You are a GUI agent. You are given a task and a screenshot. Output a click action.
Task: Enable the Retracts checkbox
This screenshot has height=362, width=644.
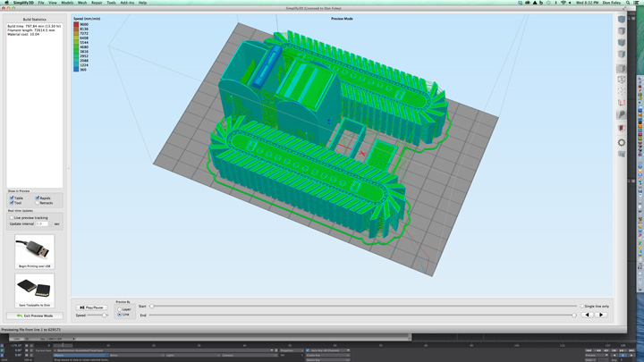[x=38, y=203]
